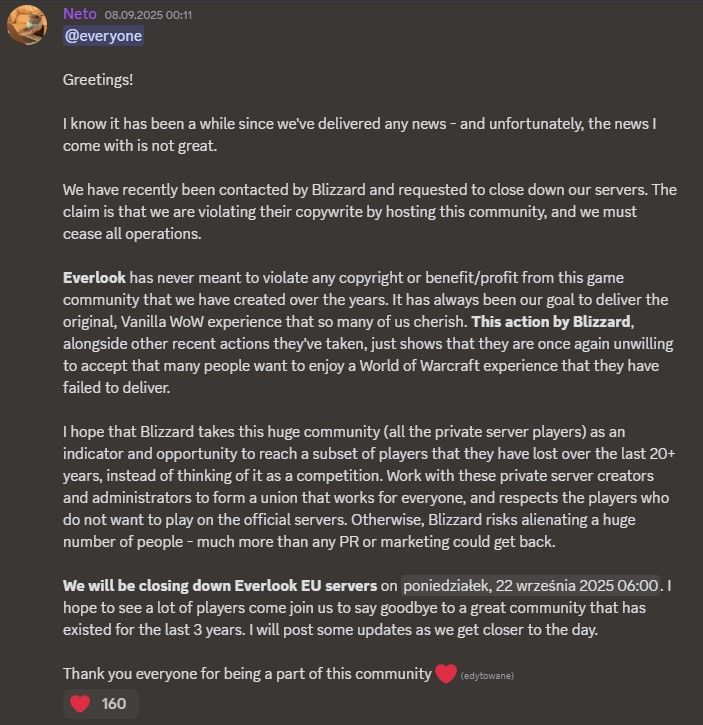
Task: Click Neto's profile avatar
Action: coord(27,25)
